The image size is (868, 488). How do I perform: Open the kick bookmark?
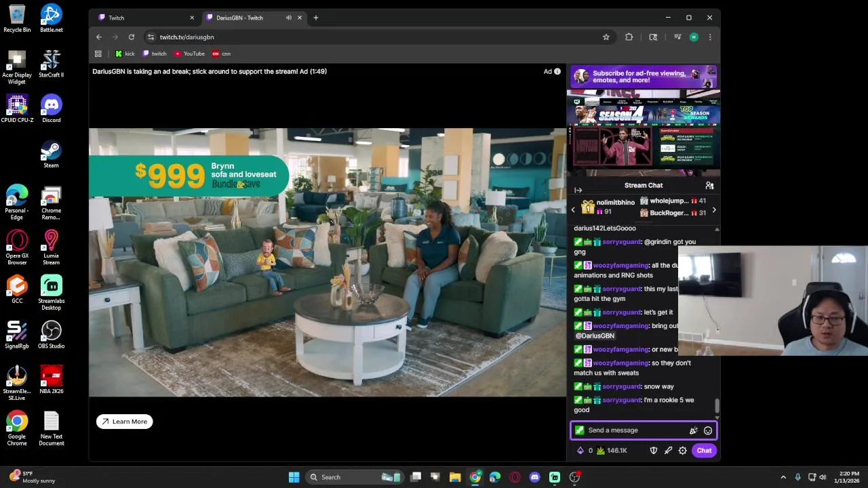[125, 54]
